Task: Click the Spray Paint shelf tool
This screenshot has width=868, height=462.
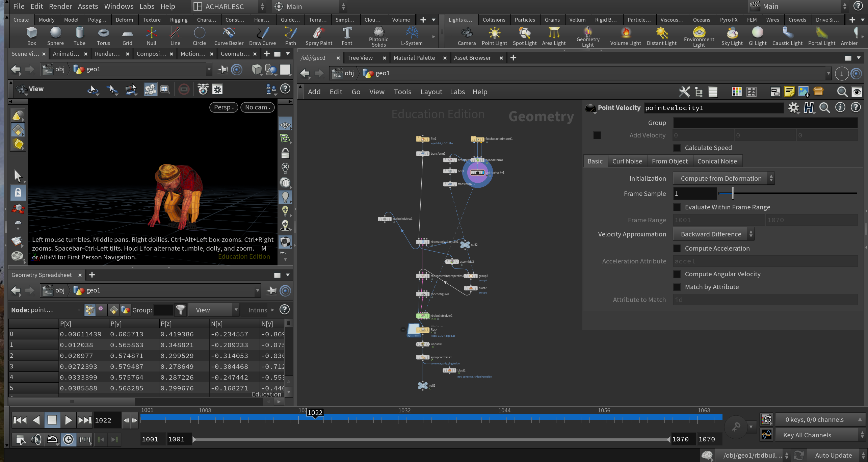Action: click(x=319, y=36)
